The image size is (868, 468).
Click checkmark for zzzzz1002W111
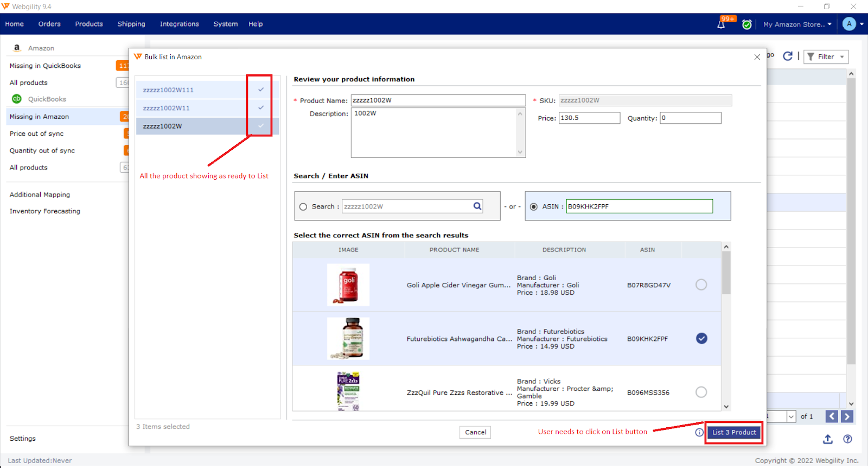coord(261,90)
